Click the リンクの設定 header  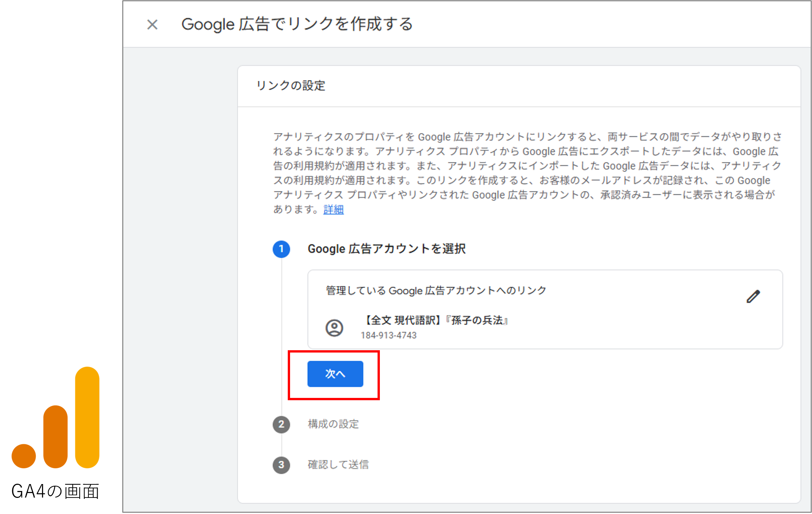coord(291,86)
